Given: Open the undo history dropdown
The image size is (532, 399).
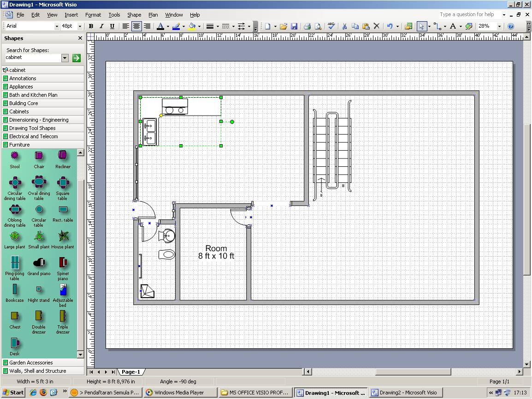Looking at the screenshot, I should [x=397, y=26].
